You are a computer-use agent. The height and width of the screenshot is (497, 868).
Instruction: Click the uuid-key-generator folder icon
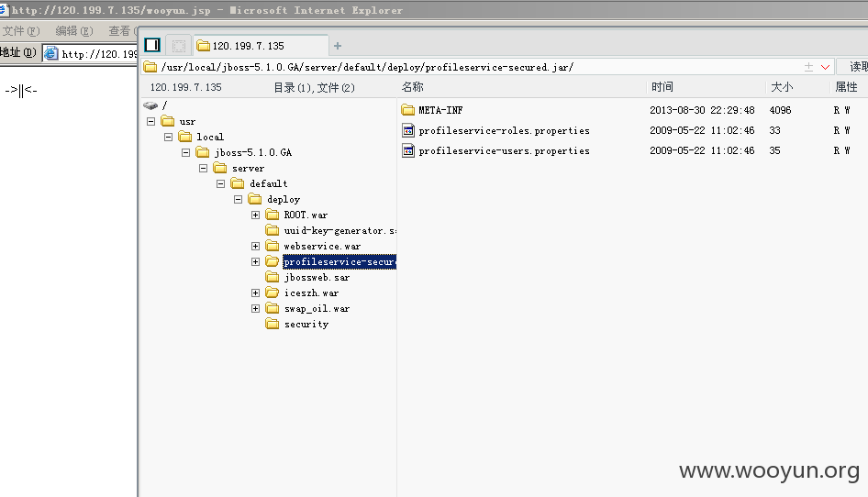click(272, 229)
